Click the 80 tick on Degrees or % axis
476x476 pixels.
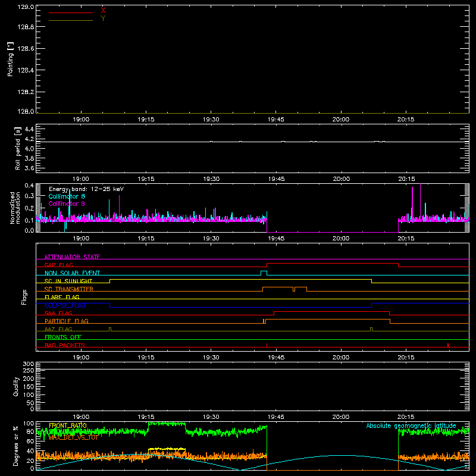click(x=30, y=431)
